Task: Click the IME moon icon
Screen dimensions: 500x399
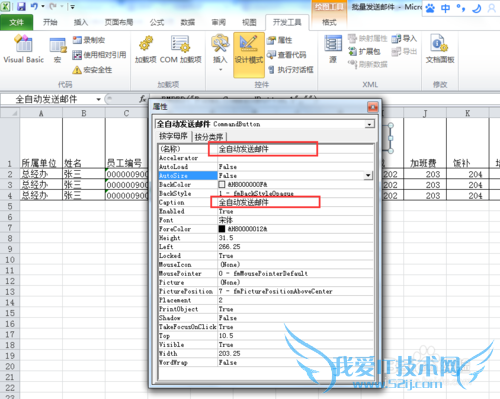Action: [477, 8]
